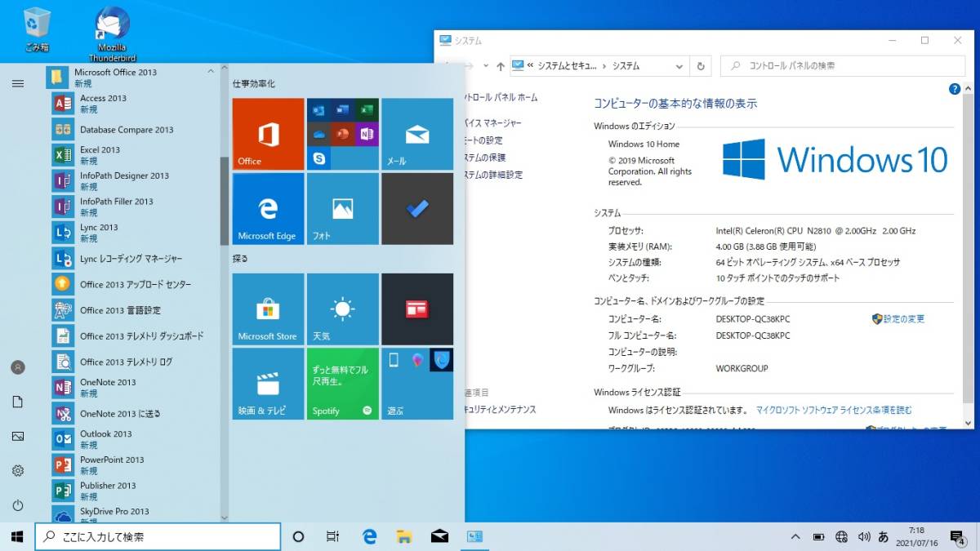Image resolution: width=980 pixels, height=551 pixels.
Task: Click the user account icon in Start
Action: (x=18, y=367)
